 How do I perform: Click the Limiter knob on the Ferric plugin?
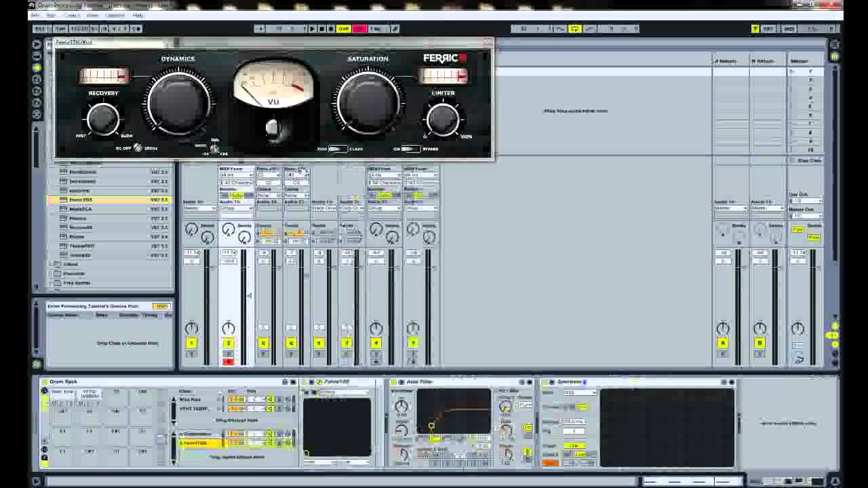tap(443, 119)
